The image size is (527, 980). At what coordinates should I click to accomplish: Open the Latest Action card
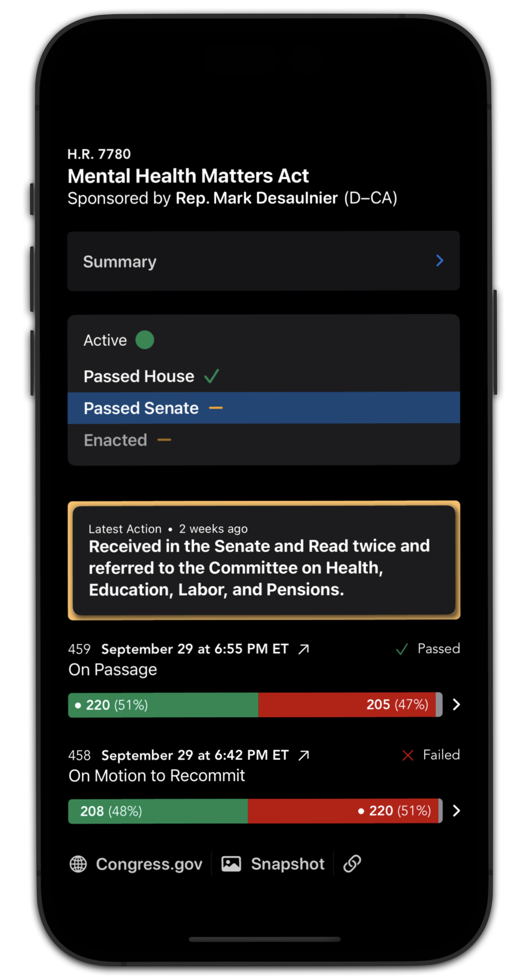coord(264,560)
